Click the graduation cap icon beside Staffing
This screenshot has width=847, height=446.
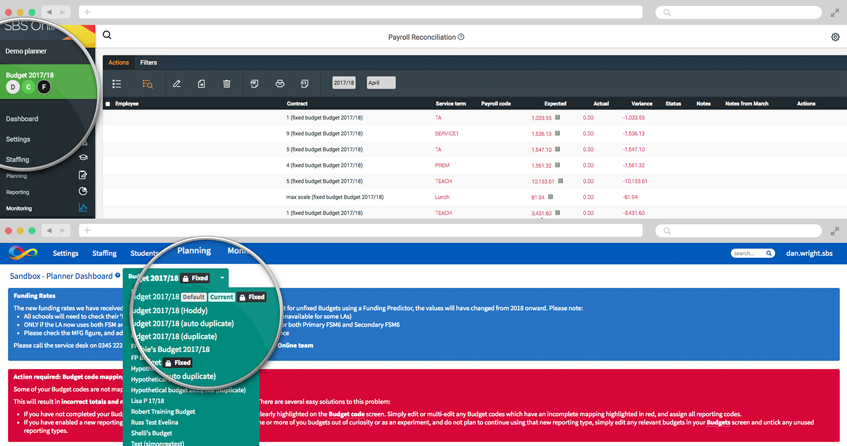[x=83, y=158]
